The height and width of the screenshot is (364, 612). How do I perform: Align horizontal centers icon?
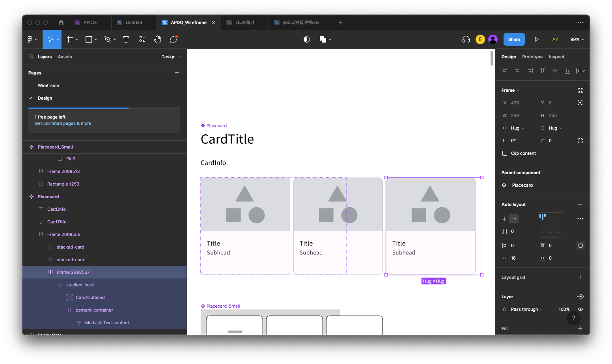tap(517, 71)
